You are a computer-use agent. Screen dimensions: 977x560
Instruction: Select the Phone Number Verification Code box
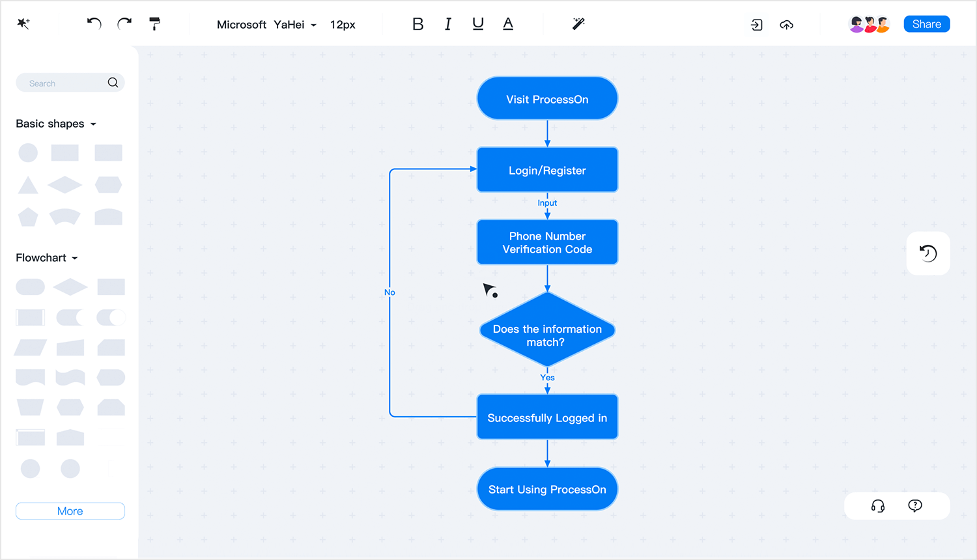click(x=548, y=242)
